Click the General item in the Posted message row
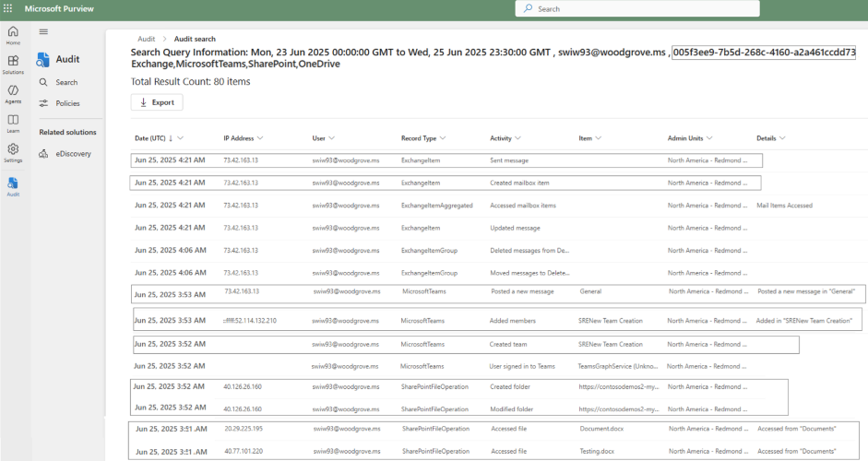The height and width of the screenshot is (461, 868). point(590,291)
